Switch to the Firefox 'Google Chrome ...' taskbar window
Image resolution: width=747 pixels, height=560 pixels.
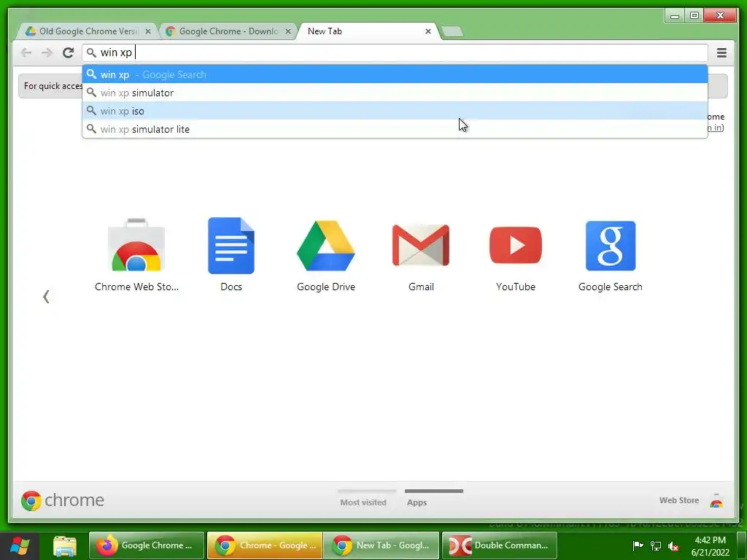tap(146, 545)
